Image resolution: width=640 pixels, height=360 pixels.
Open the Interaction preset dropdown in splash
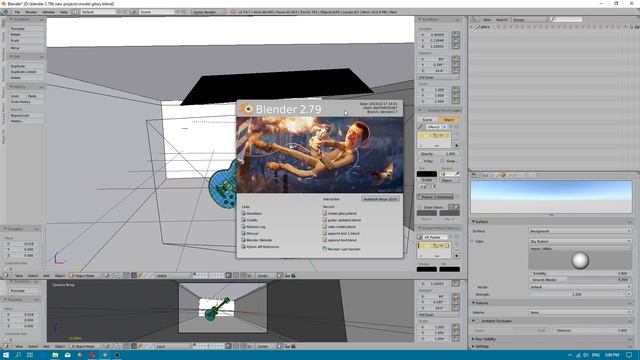[x=380, y=199]
